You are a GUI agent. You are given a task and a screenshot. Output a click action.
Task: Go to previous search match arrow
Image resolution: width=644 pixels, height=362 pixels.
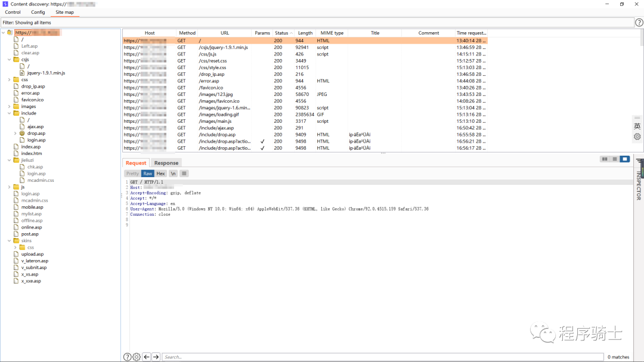click(147, 357)
